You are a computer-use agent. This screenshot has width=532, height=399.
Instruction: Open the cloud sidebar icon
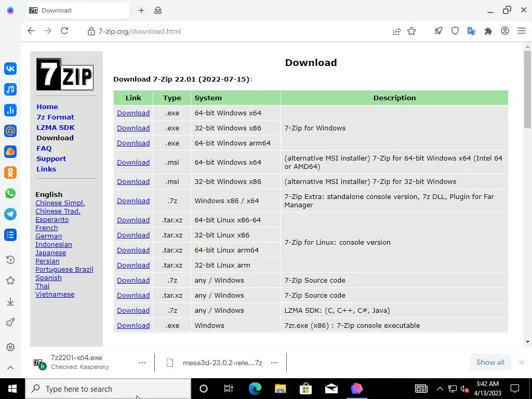click(x=10, y=152)
